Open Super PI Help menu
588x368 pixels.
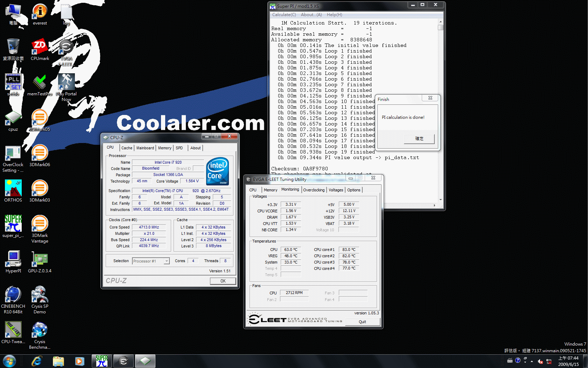point(334,15)
